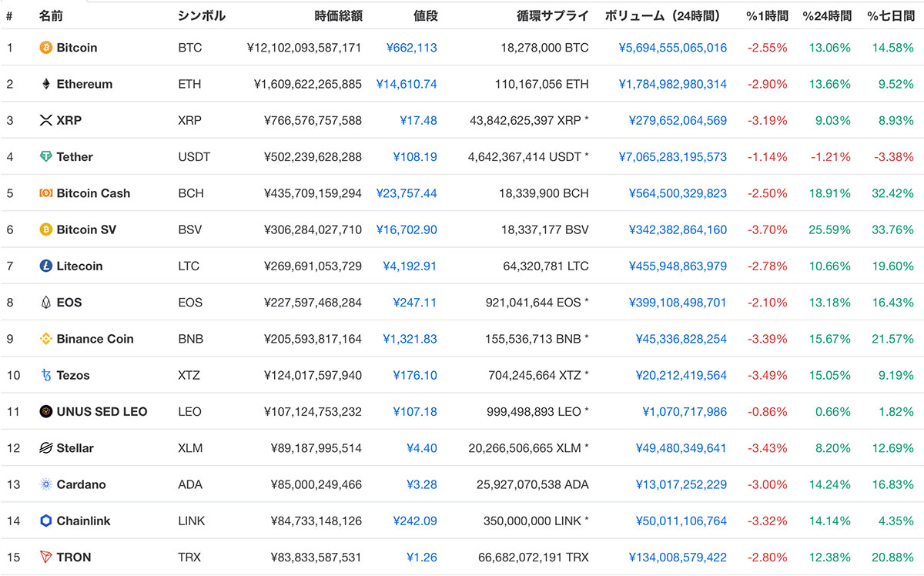Open the UNUS SED LEO name link
Viewport: 924px width, 576px height.
click(x=102, y=411)
